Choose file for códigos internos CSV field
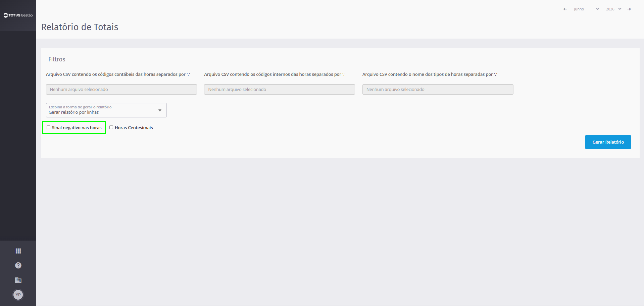The image size is (644, 306). [280, 89]
